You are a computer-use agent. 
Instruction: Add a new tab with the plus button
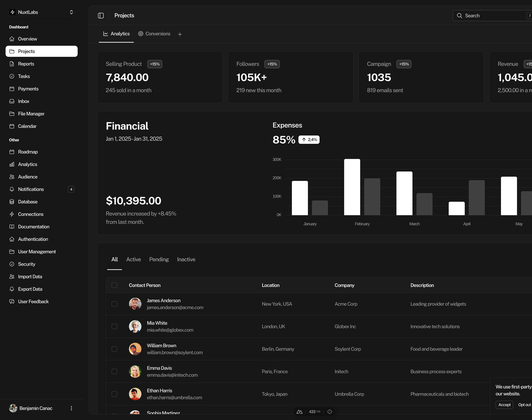(x=180, y=34)
